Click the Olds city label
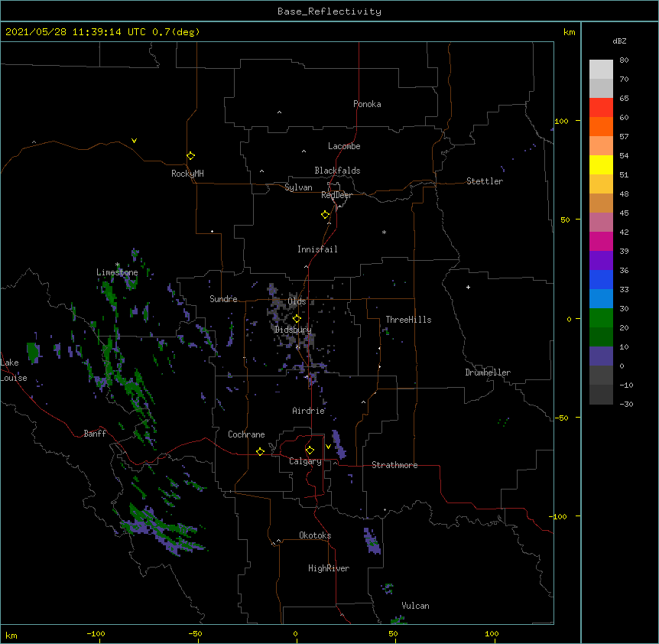This screenshot has width=659, height=644. (x=297, y=301)
